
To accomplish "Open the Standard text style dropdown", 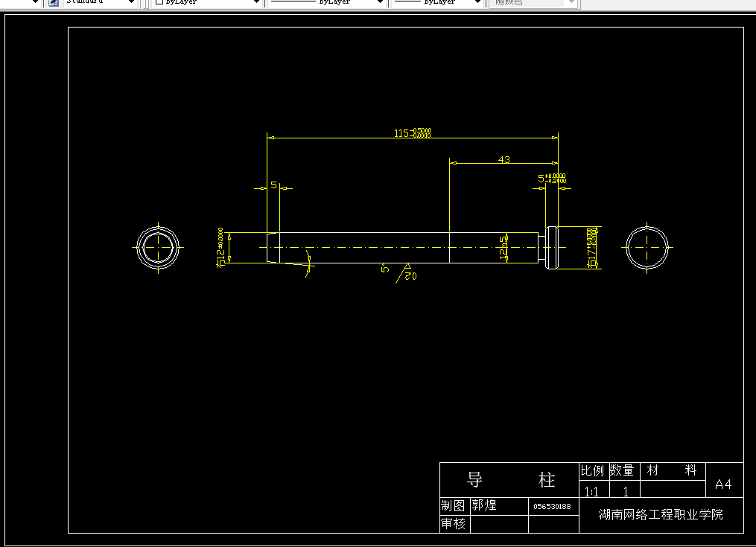I will pos(100,2).
